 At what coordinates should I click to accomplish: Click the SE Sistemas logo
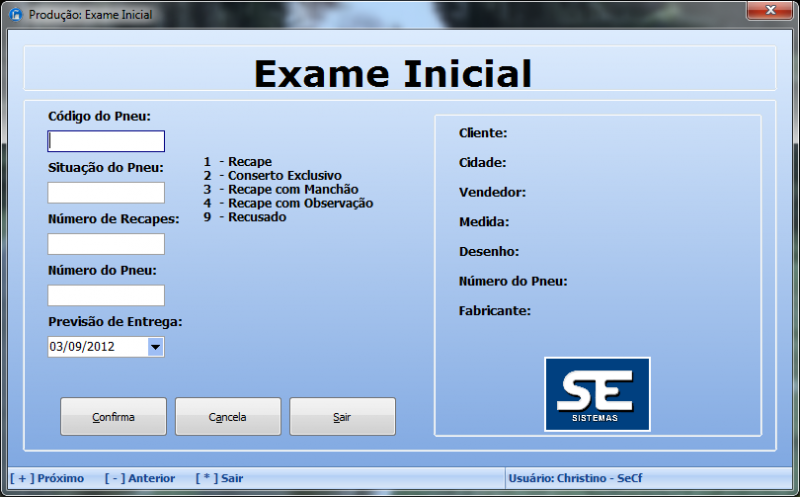click(x=597, y=394)
